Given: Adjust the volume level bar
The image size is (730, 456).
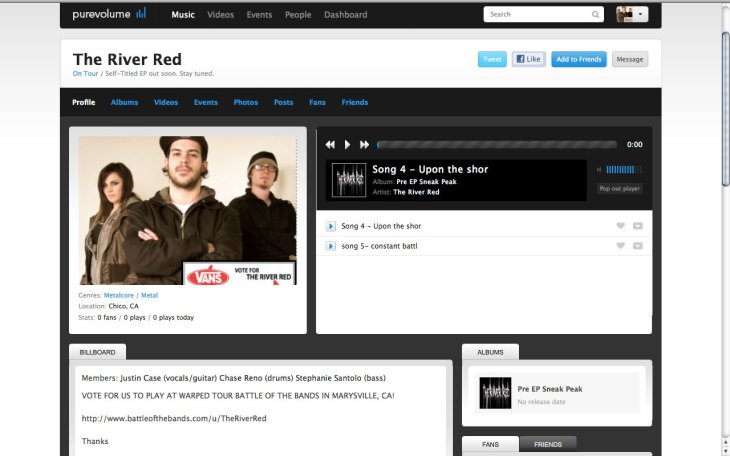Looking at the screenshot, I should click(x=623, y=170).
